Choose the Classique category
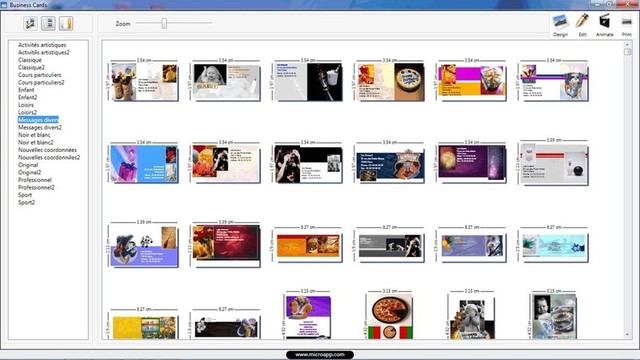Screen dimensions: 640x360 click(30, 60)
